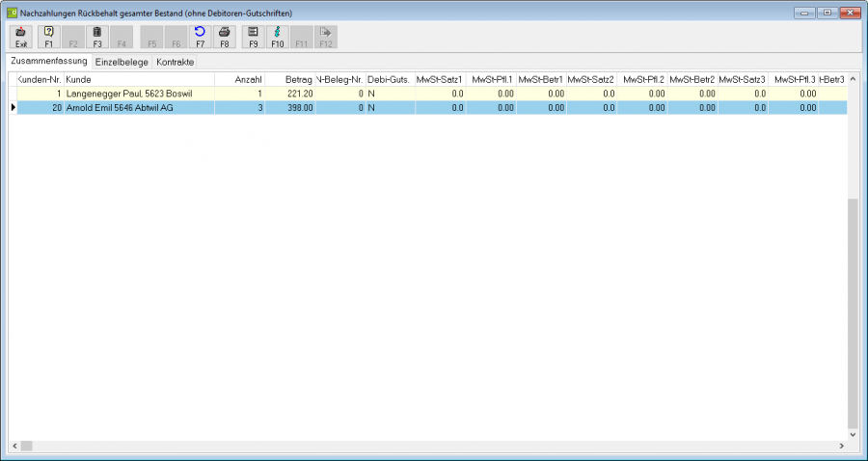Open the Kontrakte tab
Screen dimensions: 868x461
click(175, 62)
